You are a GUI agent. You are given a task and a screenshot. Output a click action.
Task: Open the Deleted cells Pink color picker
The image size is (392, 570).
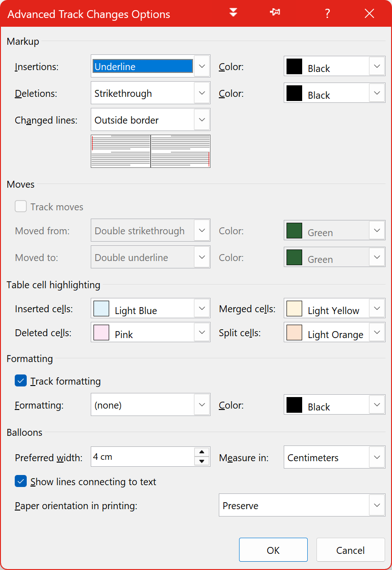(x=151, y=332)
